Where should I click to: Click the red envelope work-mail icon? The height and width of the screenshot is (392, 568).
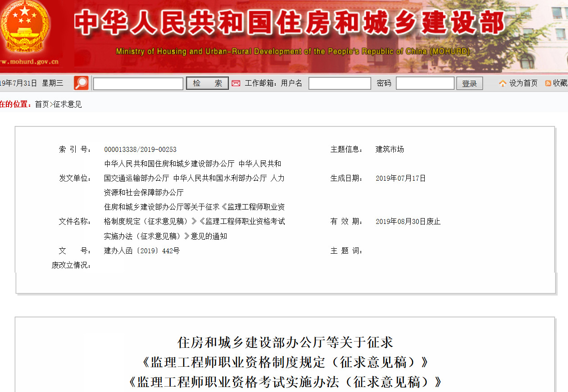click(x=236, y=83)
